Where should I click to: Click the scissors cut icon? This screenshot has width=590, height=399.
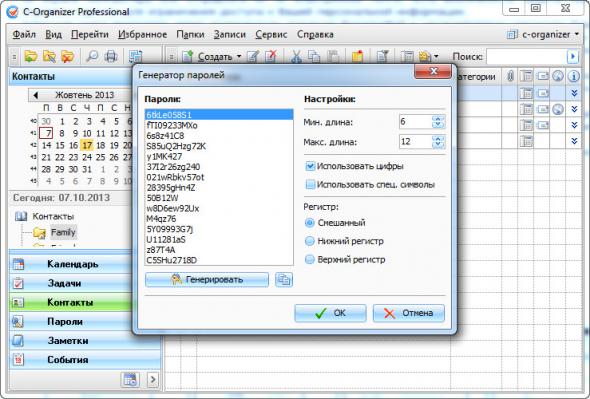296,57
